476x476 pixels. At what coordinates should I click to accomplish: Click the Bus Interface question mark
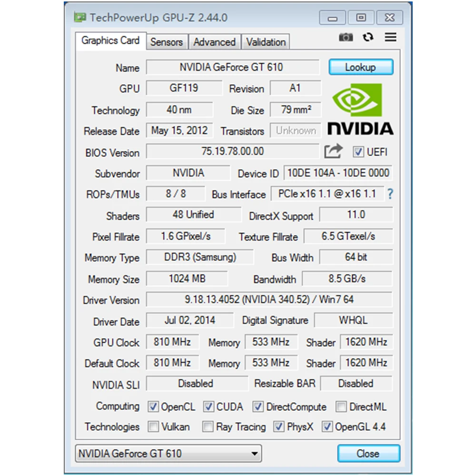pos(390,194)
